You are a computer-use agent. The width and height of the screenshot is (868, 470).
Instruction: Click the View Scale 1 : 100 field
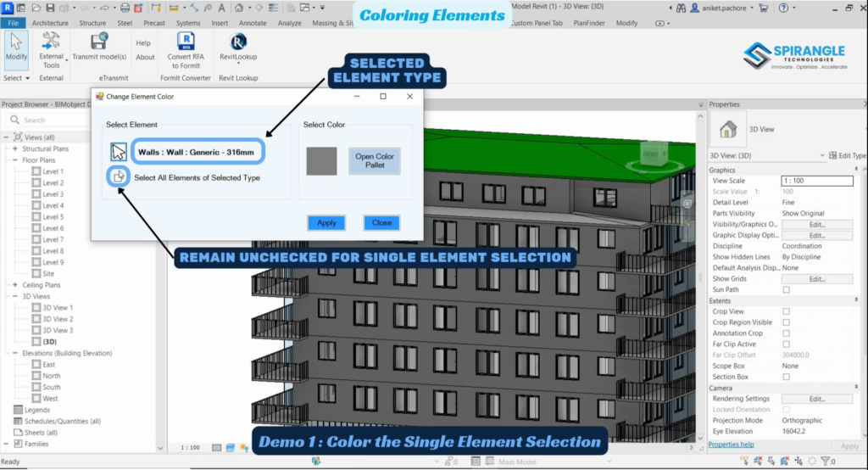tap(817, 181)
